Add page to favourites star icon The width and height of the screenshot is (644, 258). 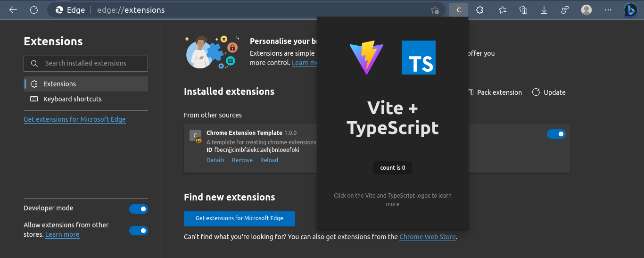pos(435,10)
